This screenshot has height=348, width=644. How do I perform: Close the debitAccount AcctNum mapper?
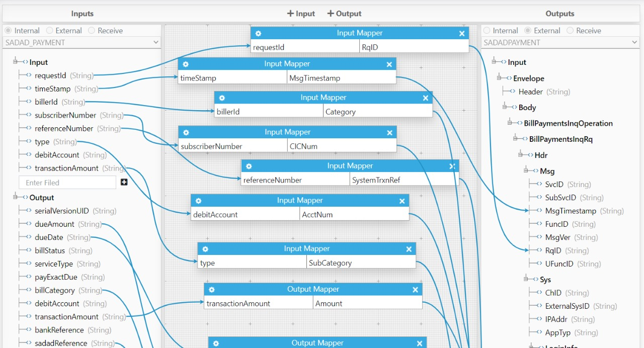pyautogui.click(x=402, y=201)
